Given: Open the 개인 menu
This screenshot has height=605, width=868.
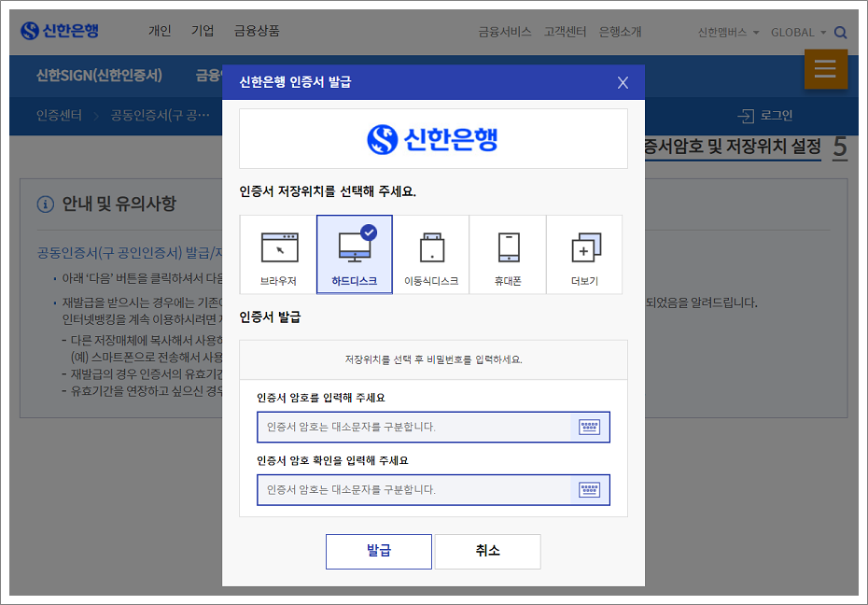Looking at the screenshot, I should (160, 31).
